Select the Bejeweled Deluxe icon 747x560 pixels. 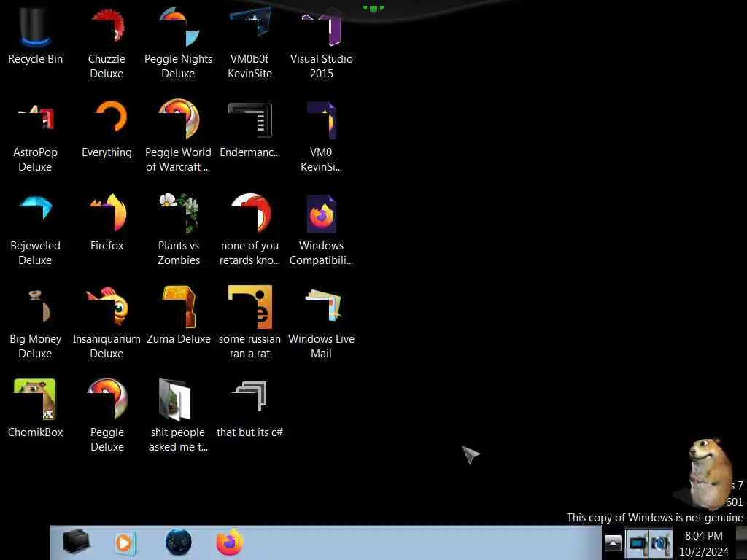(x=35, y=230)
